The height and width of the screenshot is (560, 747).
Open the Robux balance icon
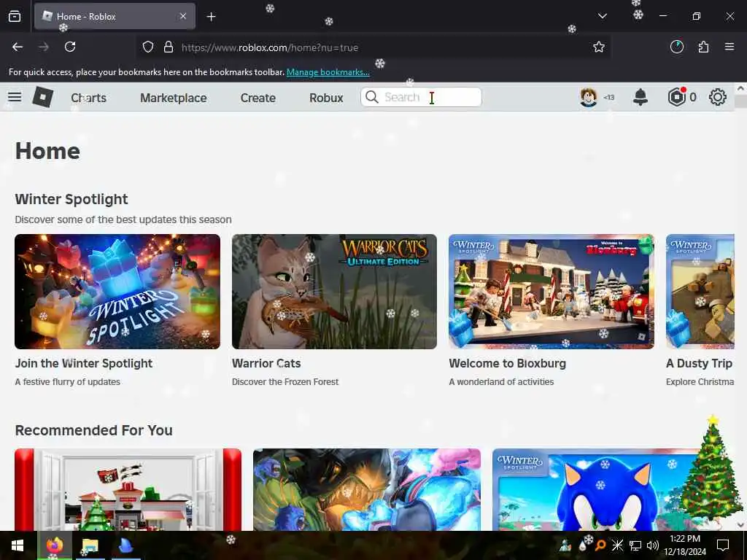[676, 97]
